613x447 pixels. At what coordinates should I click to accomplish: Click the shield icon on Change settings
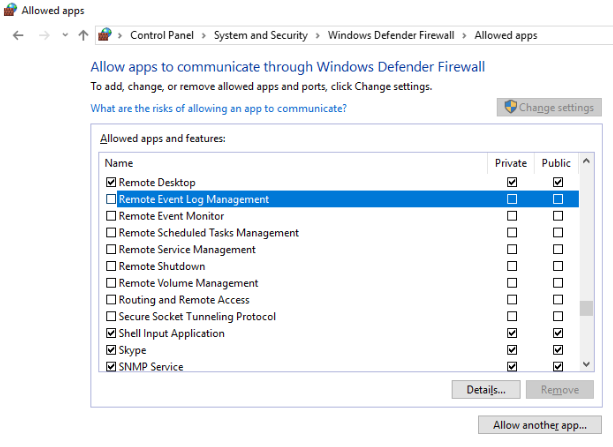point(510,106)
